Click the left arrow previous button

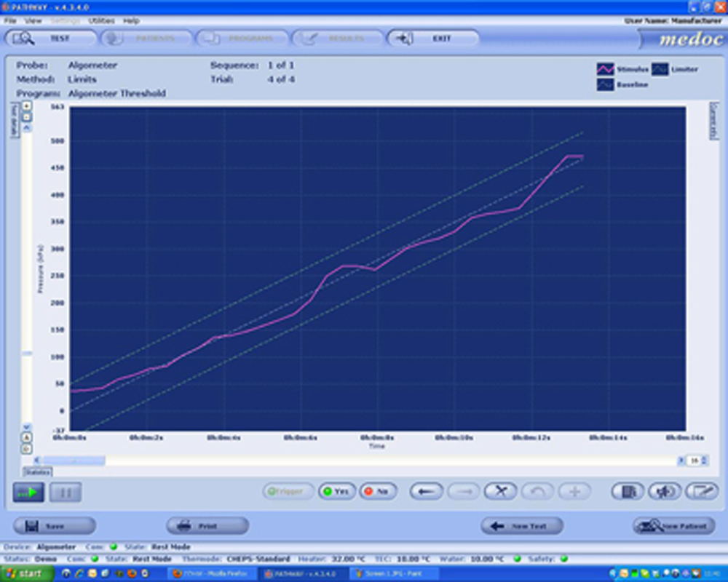point(427,492)
